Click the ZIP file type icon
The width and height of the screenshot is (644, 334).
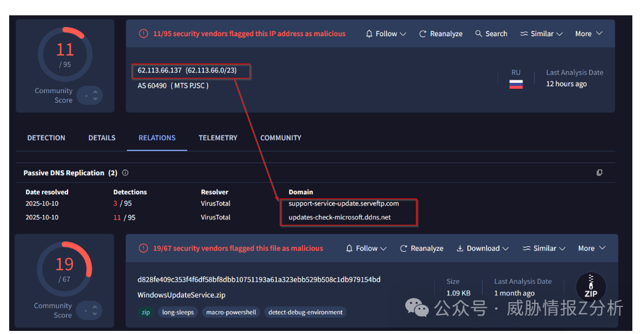[591, 287]
